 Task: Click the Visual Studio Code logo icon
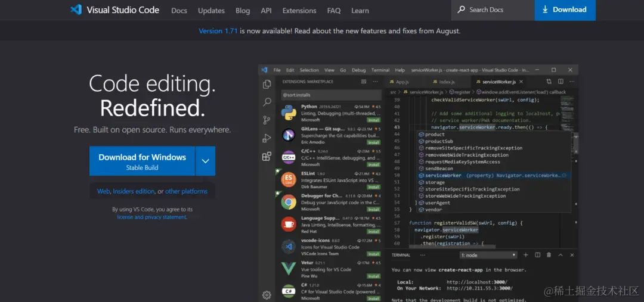(x=76, y=10)
